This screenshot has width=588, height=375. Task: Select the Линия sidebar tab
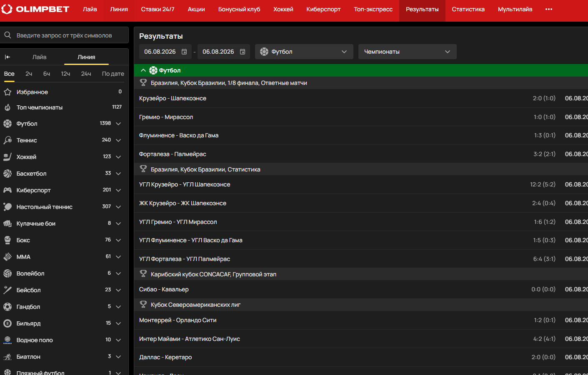(86, 57)
